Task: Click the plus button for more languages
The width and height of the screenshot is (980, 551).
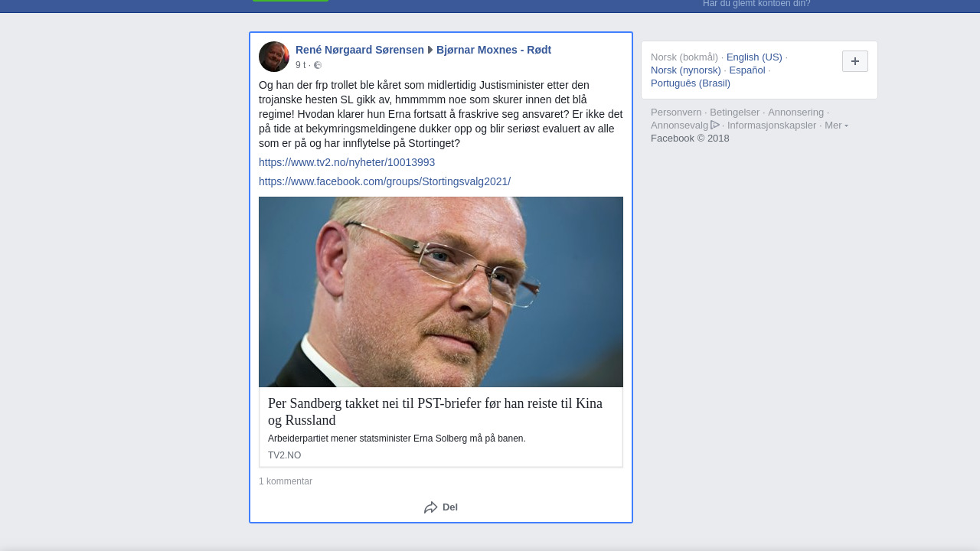Action: tap(855, 61)
